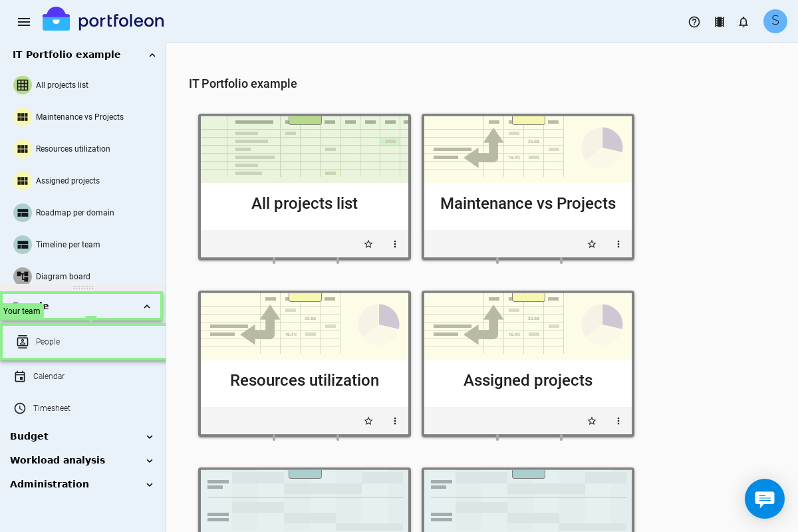Expand the Budget section
Image resolution: width=798 pixels, height=532 pixels.
[x=150, y=437]
